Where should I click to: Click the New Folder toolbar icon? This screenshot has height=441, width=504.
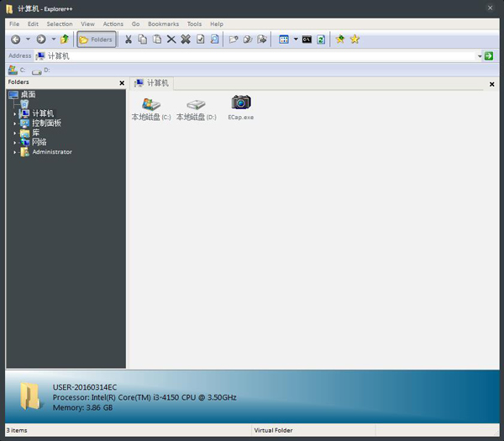(234, 39)
